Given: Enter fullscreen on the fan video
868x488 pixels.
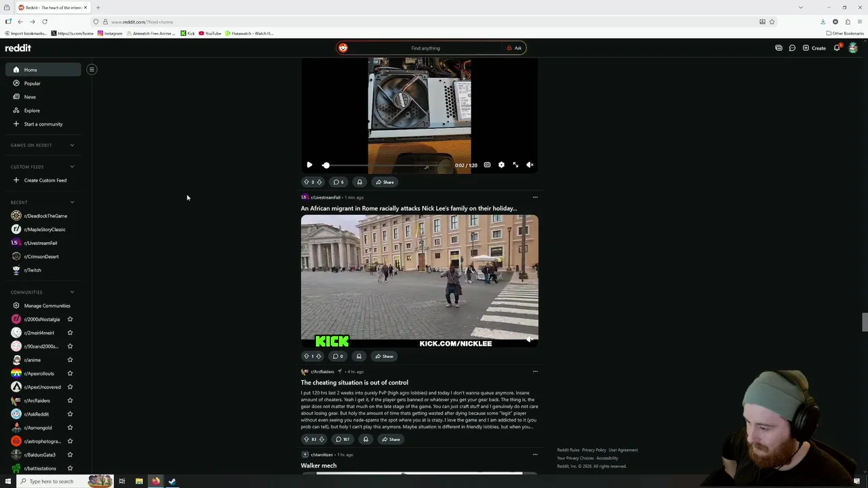Looking at the screenshot, I should 515,165.
